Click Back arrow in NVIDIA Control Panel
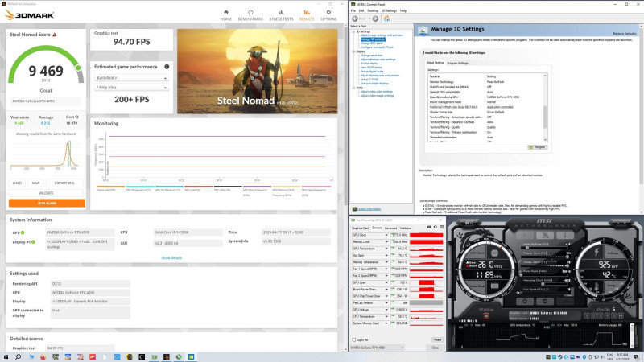The width and height of the screenshot is (644, 362). pos(355,19)
